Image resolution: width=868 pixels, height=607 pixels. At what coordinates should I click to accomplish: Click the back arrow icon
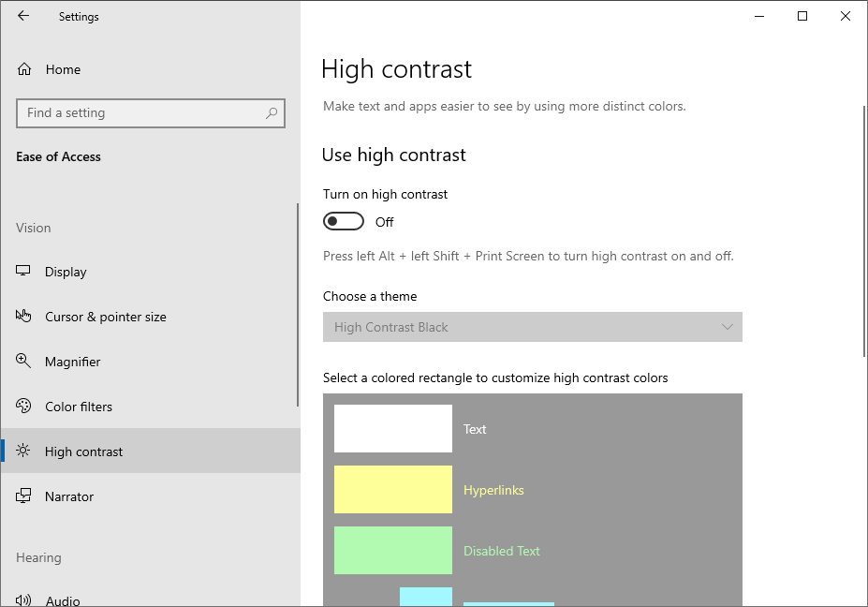23,16
